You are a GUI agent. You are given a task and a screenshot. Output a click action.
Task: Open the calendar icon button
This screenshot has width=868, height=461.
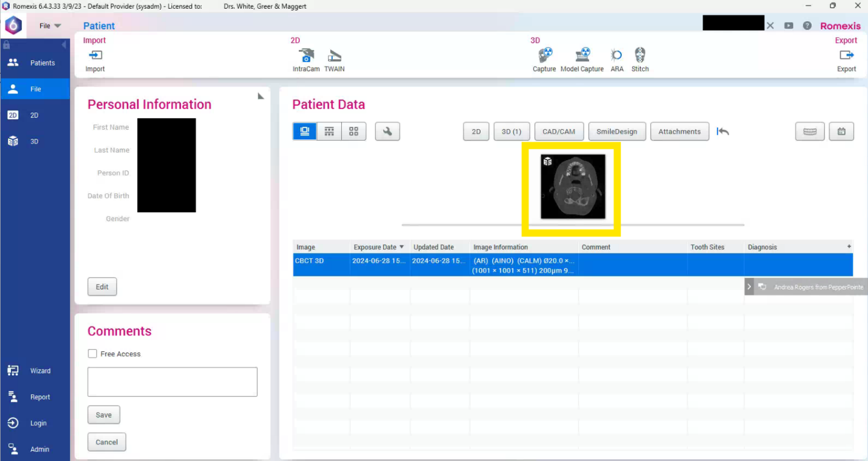(x=841, y=131)
